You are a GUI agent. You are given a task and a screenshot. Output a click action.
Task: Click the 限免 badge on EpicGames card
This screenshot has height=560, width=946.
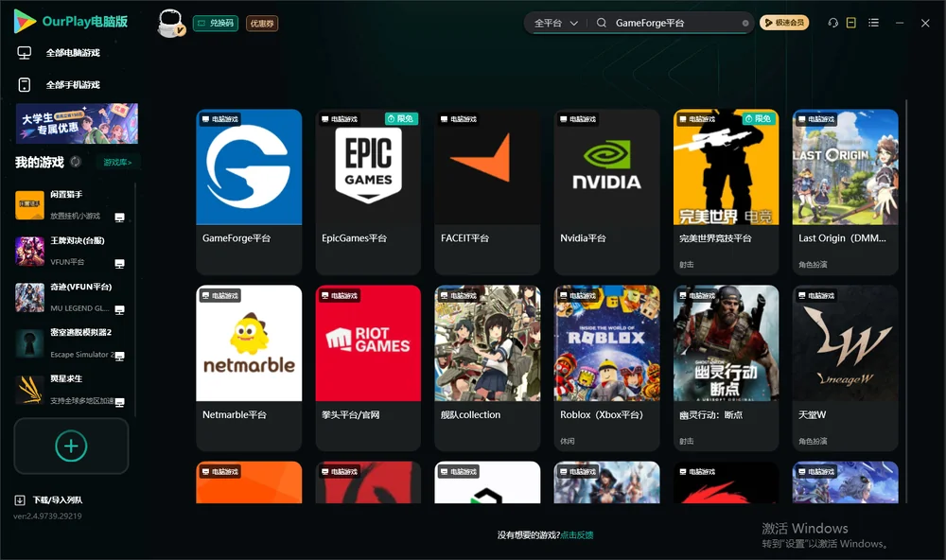point(401,119)
